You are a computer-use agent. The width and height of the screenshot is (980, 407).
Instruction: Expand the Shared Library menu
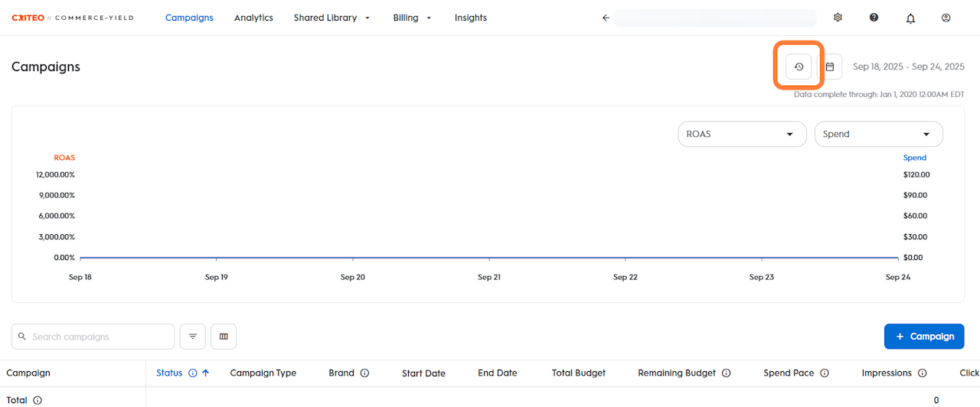pyautogui.click(x=332, y=18)
